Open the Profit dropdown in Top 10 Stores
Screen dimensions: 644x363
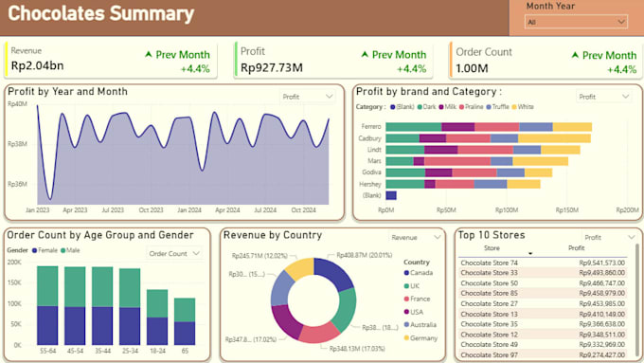pyautogui.click(x=609, y=237)
